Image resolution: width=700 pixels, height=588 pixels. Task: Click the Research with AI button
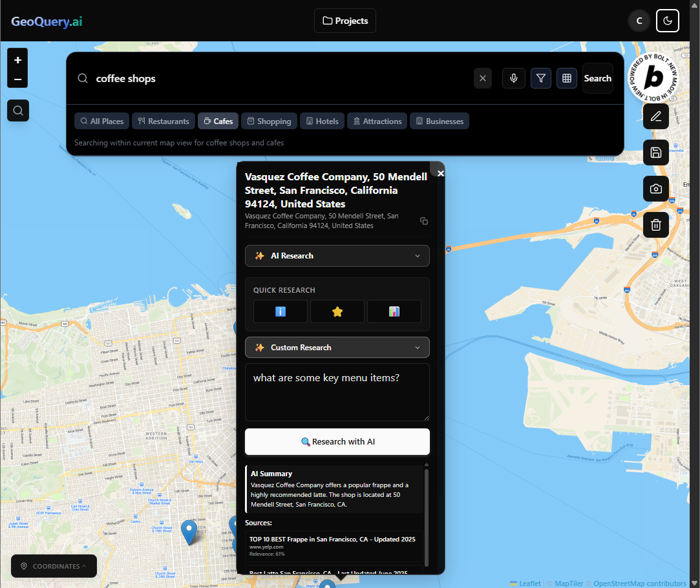coord(337,442)
